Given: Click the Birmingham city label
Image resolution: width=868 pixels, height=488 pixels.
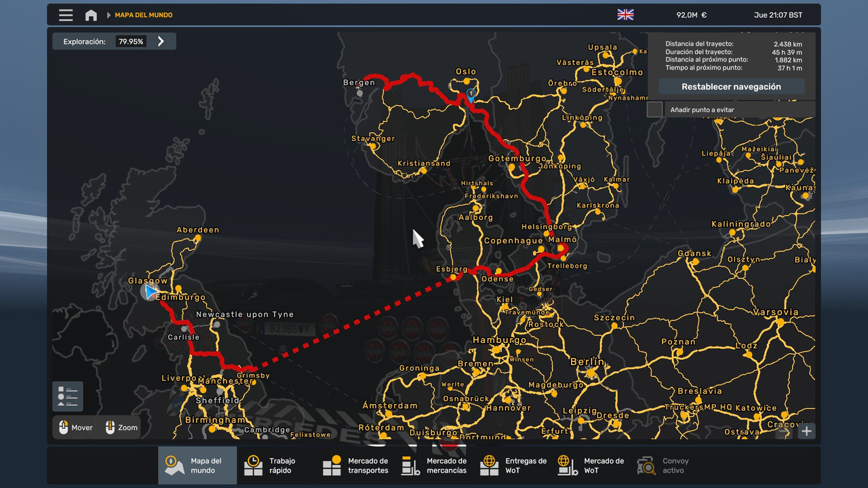Looking at the screenshot, I should pos(215,420).
